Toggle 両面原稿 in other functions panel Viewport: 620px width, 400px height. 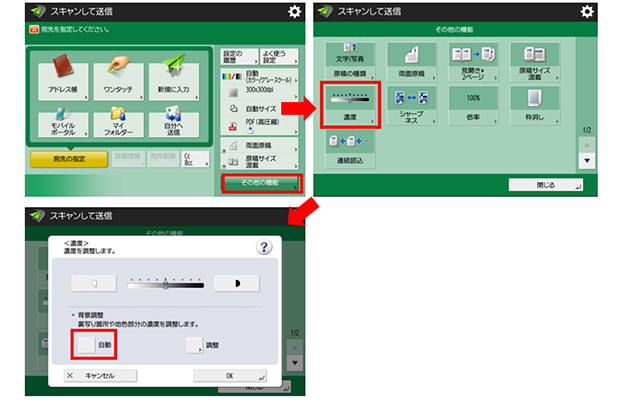[x=413, y=61]
